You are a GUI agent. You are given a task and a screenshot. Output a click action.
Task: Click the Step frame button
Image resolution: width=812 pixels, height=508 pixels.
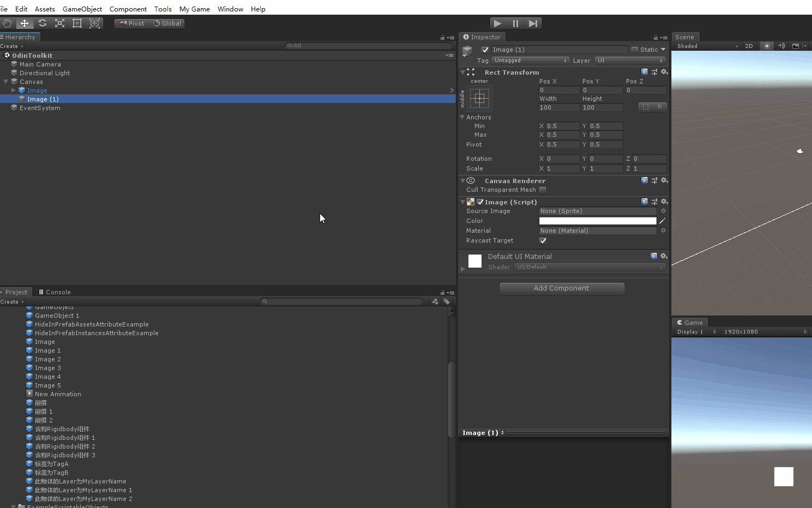point(533,23)
